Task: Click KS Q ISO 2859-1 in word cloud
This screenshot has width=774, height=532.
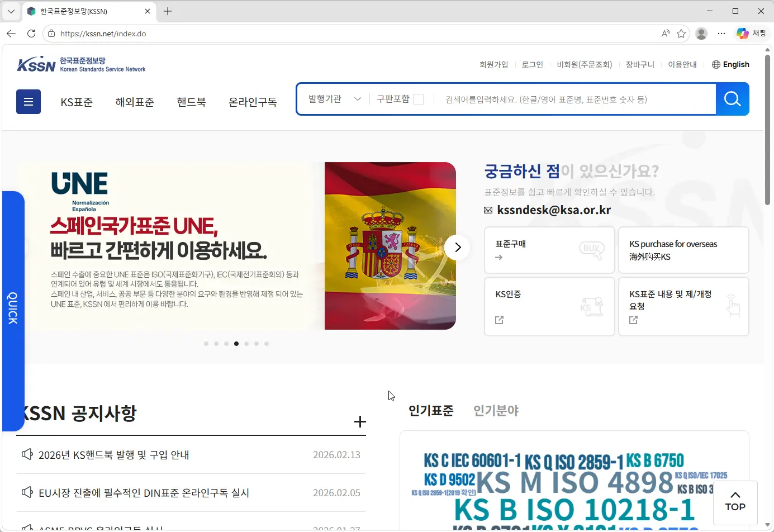Action: (574, 462)
